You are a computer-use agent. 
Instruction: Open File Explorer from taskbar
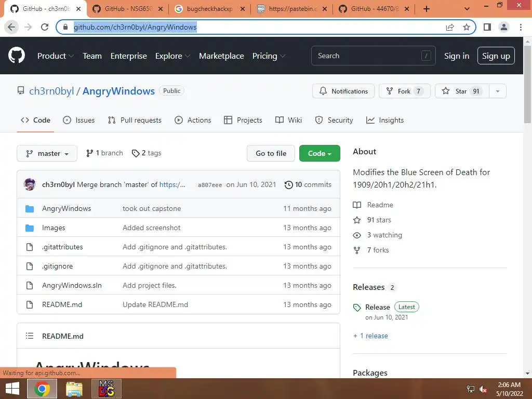click(74, 389)
